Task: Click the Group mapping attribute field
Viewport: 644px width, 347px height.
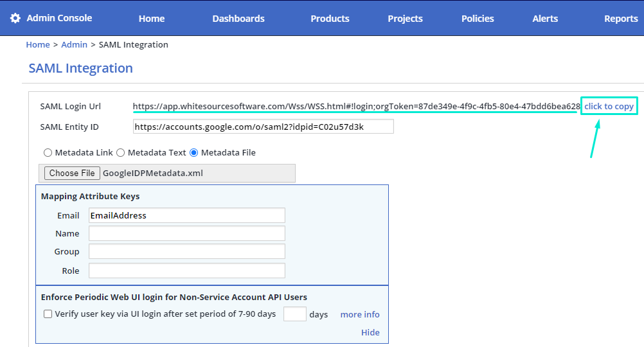Action: tap(186, 251)
